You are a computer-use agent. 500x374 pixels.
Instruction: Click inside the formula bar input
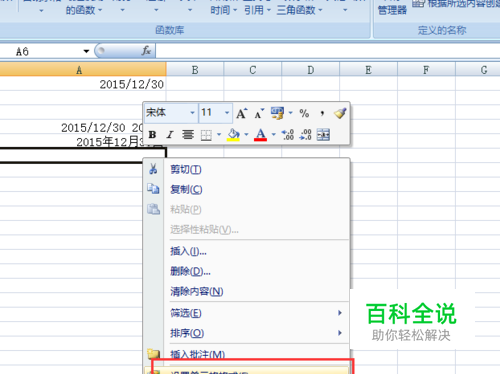(x=328, y=51)
